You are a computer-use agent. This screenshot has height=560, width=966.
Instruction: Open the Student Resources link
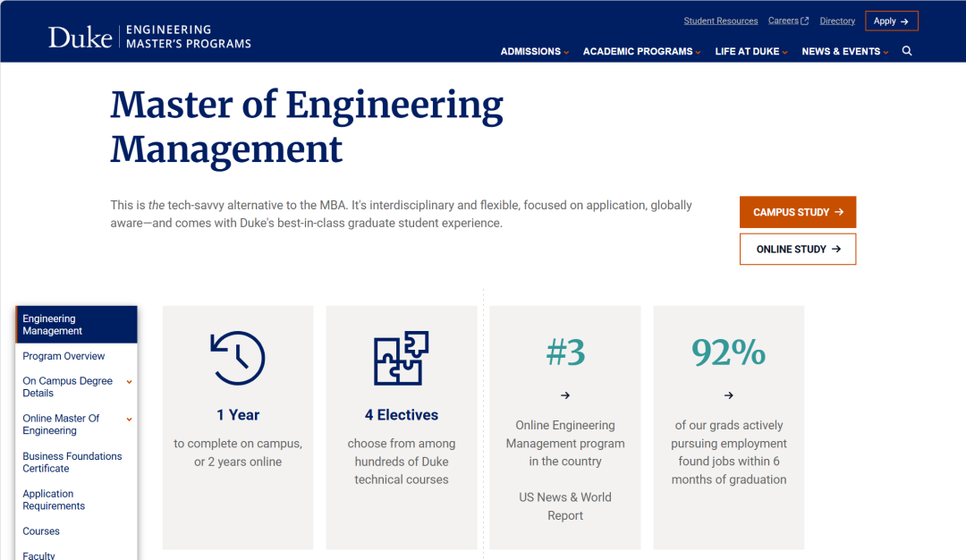[x=720, y=21]
